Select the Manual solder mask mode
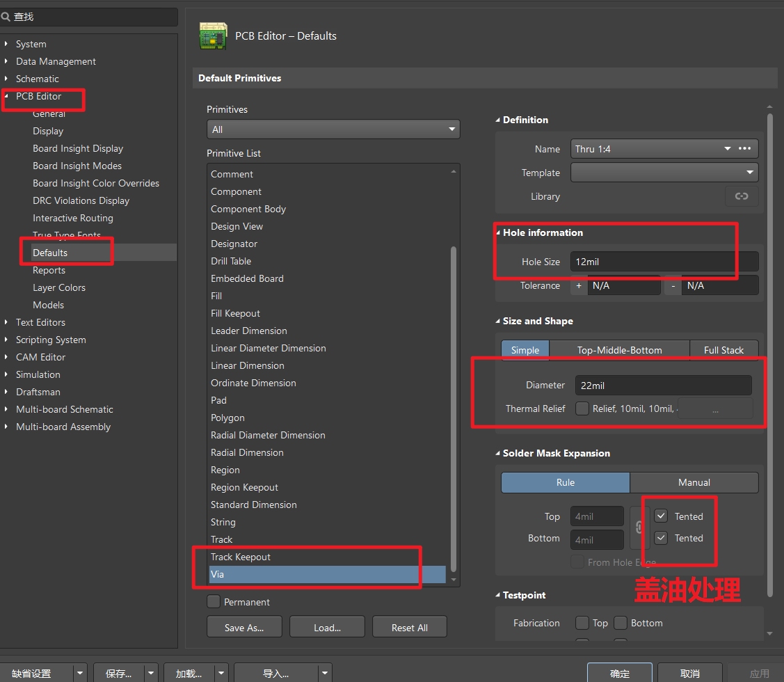Image resolution: width=784 pixels, height=682 pixels. point(694,482)
